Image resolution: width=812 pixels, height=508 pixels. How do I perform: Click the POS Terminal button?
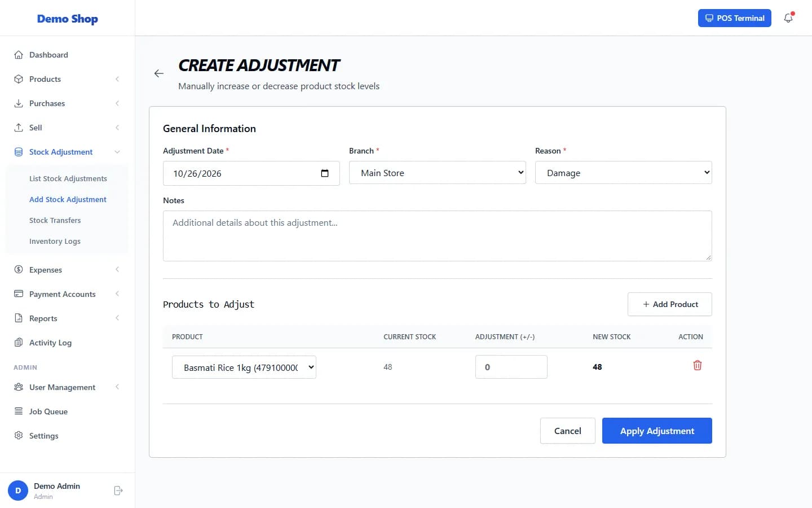[735, 18]
